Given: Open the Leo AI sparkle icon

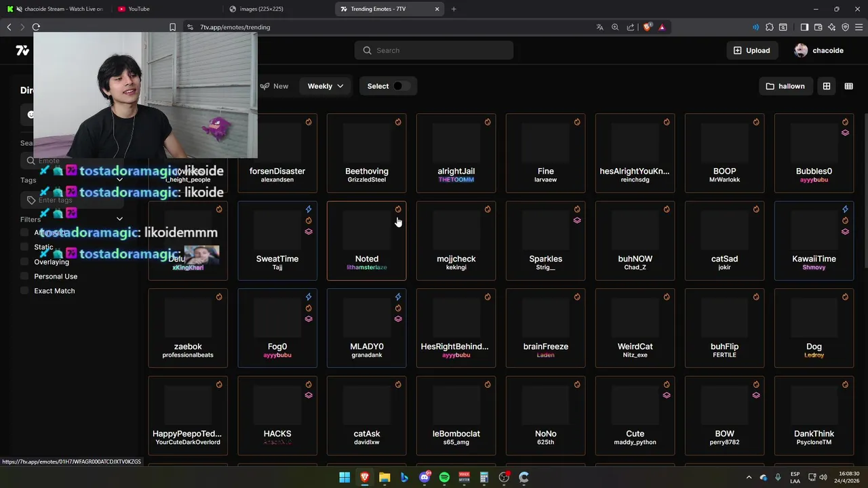Looking at the screenshot, I should pos(832,27).
